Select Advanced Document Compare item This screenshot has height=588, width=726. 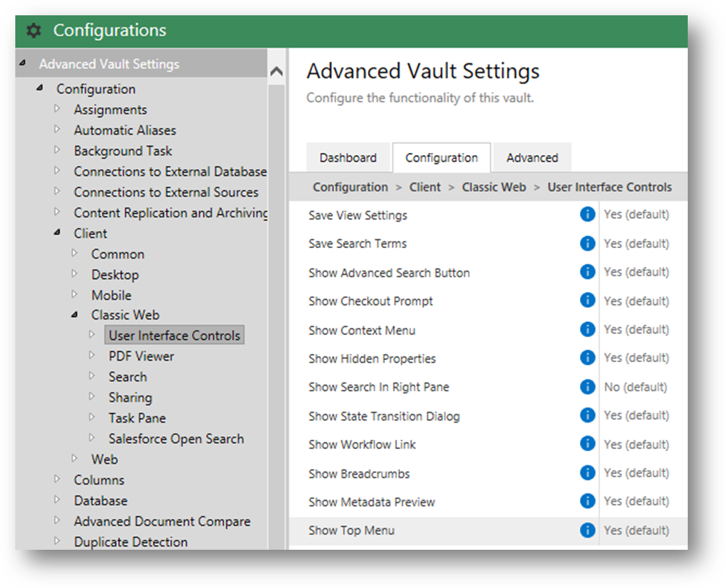tap(162, 521)
